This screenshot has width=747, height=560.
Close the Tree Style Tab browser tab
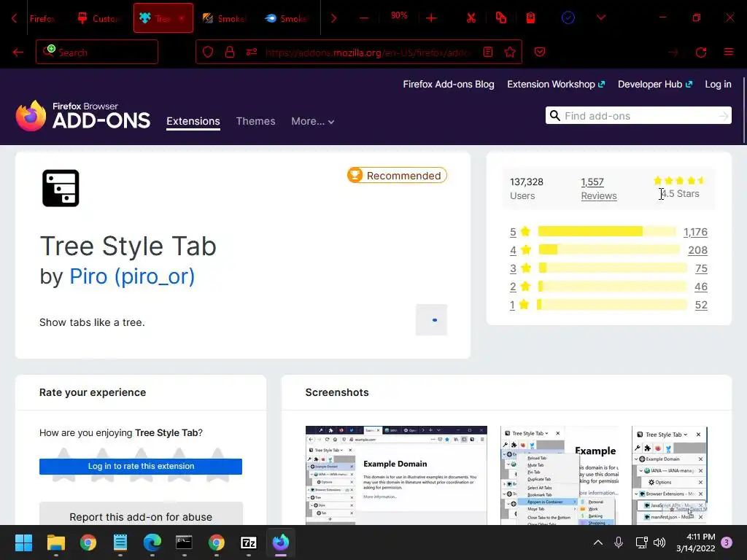click(x=182, y=18)
